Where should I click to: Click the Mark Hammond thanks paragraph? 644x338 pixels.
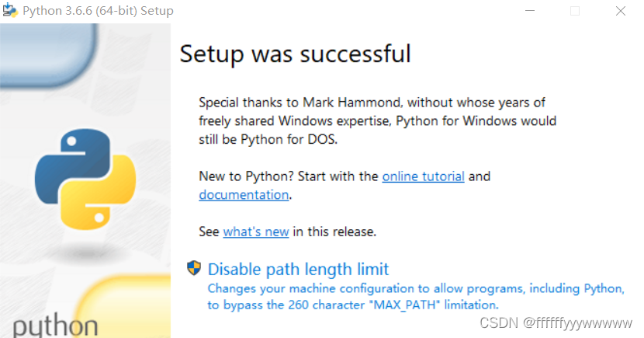pyautogui.click(x=377, y=121)
